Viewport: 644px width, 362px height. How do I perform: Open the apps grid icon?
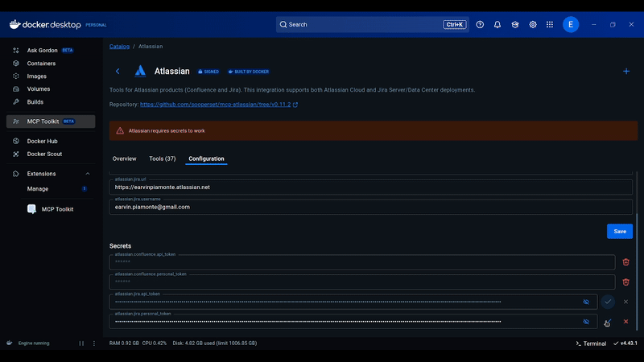[x=550, y=25]
